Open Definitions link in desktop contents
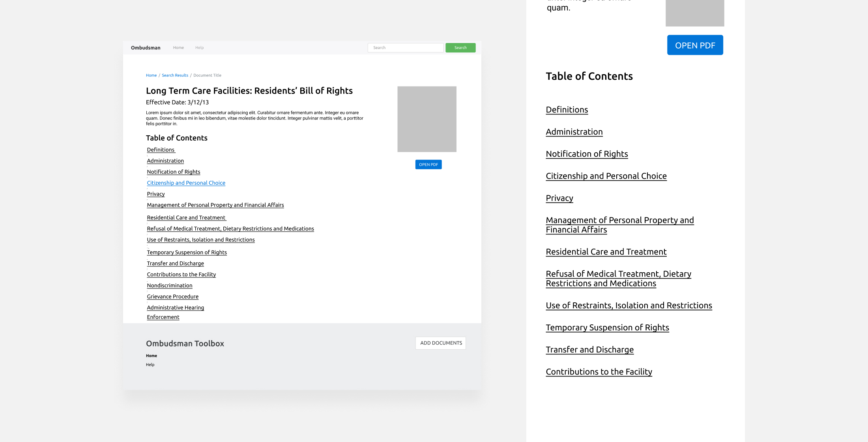Viewport: 868px width, 442px height. (x=161, y=150)
